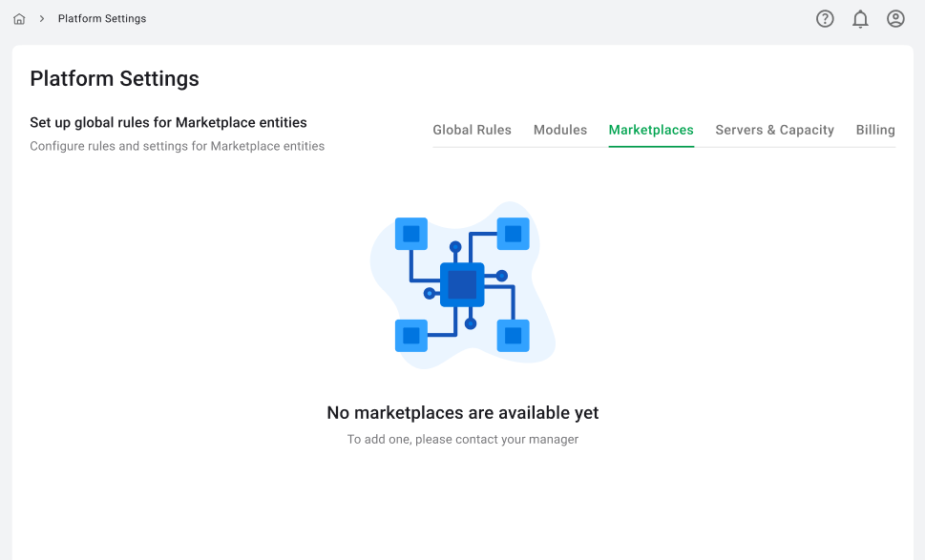Click the Platform Settings breadcrumb link

102,19
